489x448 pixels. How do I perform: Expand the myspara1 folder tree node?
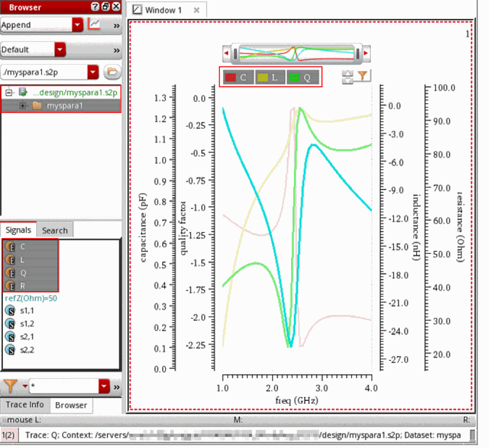23,106
